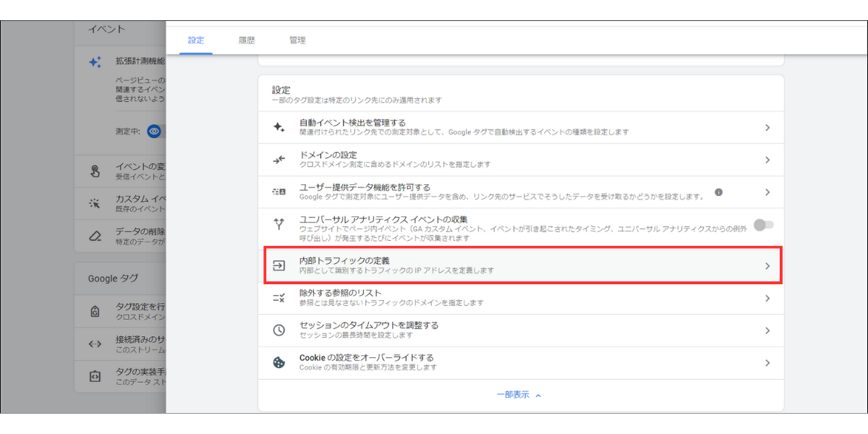This screenshot has height=434, width=868.
Task: Click the Google タグ section heading in background
Action: coord(113,278)
